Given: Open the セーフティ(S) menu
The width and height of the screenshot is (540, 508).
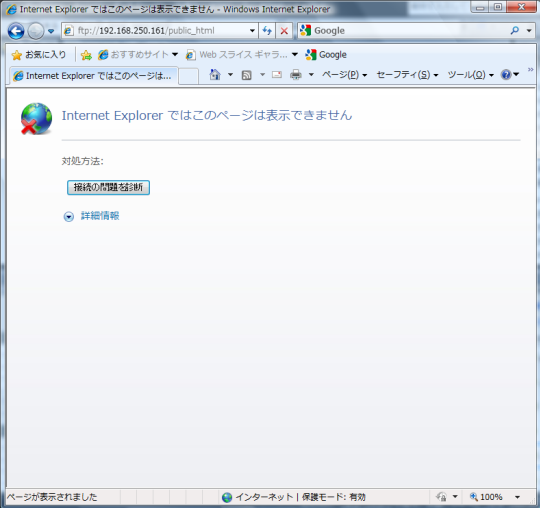Looking at the screenshot, I should [x=407, y=74].
